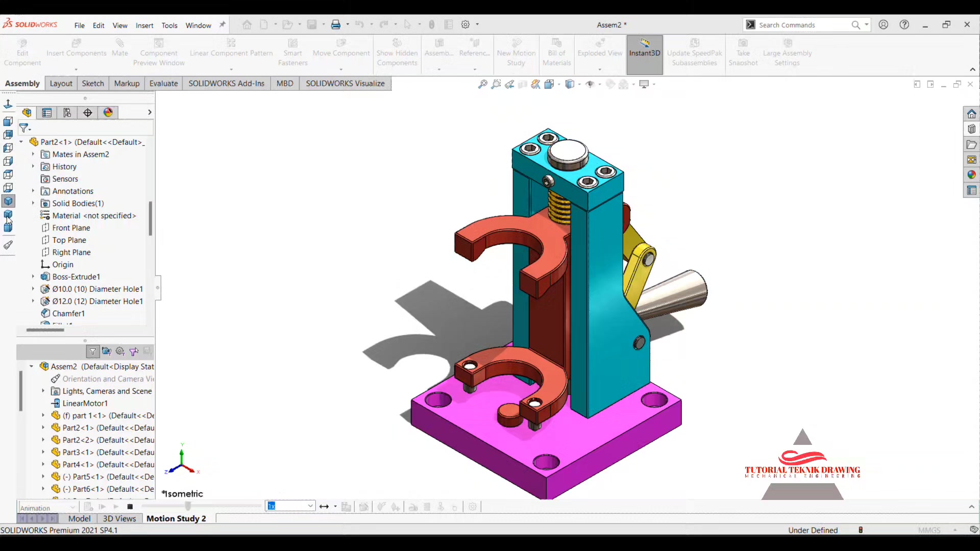The height and width of the screenshot is (551, 980).
Task: Click the Dynamic Annotation Views icon
Action: tap(535, 84)
